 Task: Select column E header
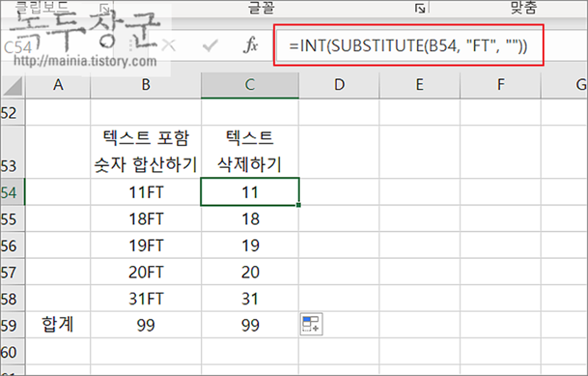[420, 86]
